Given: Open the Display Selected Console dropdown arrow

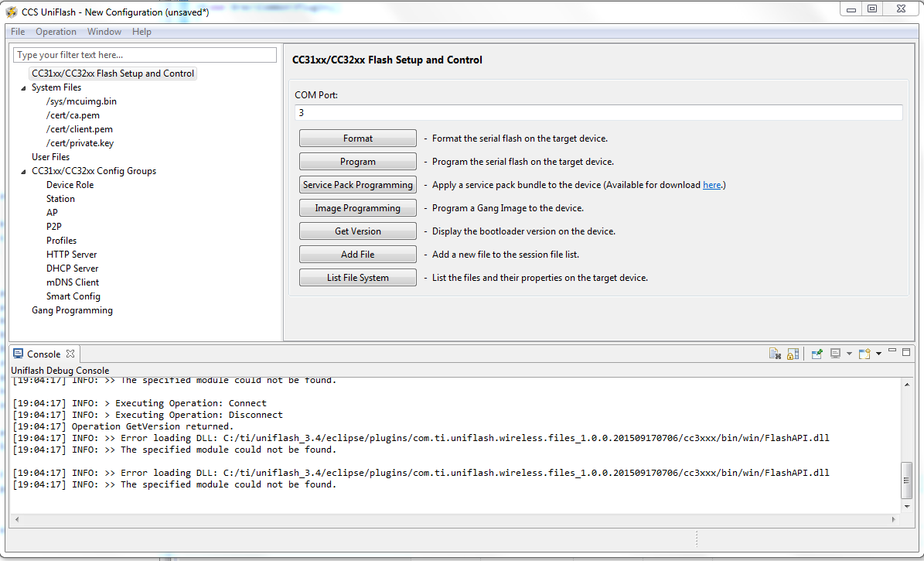Looking at the screenshot, I should [848, 354].
